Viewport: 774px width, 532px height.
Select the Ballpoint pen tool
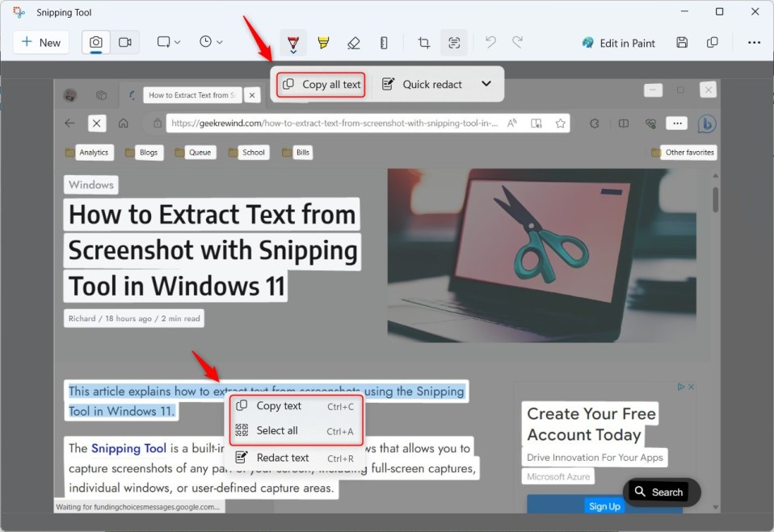[293, 43]
